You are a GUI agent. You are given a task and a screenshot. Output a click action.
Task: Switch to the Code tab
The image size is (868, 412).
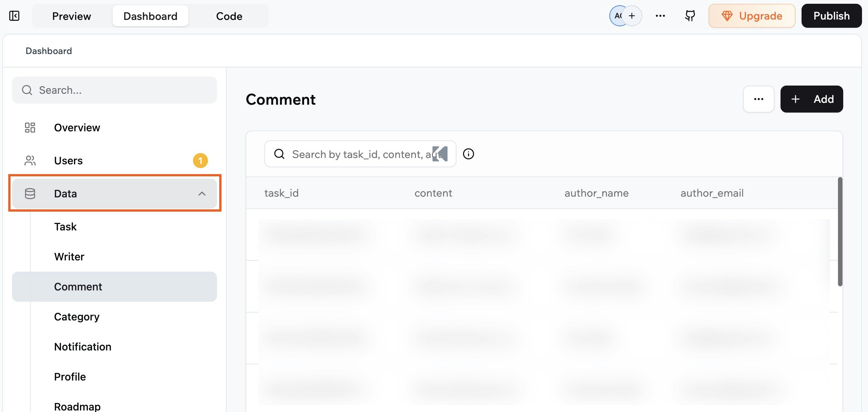coord(229,16)
